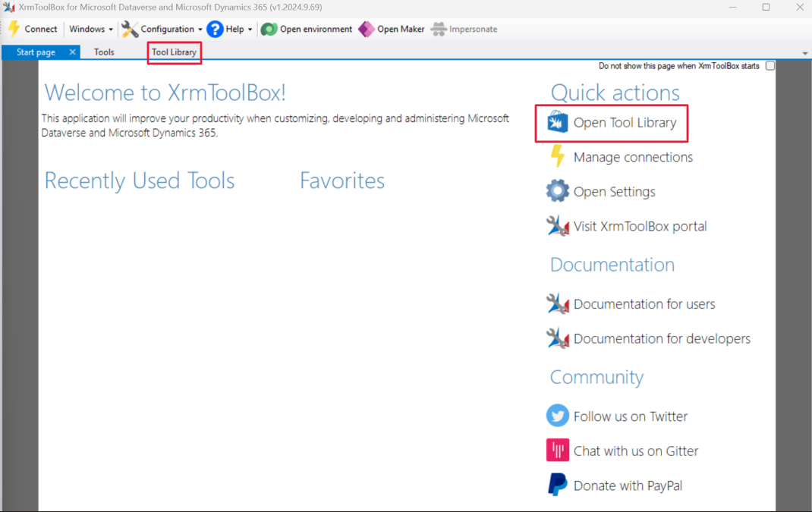Enable 'Do not show this page' checkbox
Screen dimensions: 812x512
pyautogui.click(x=770, y=66)
